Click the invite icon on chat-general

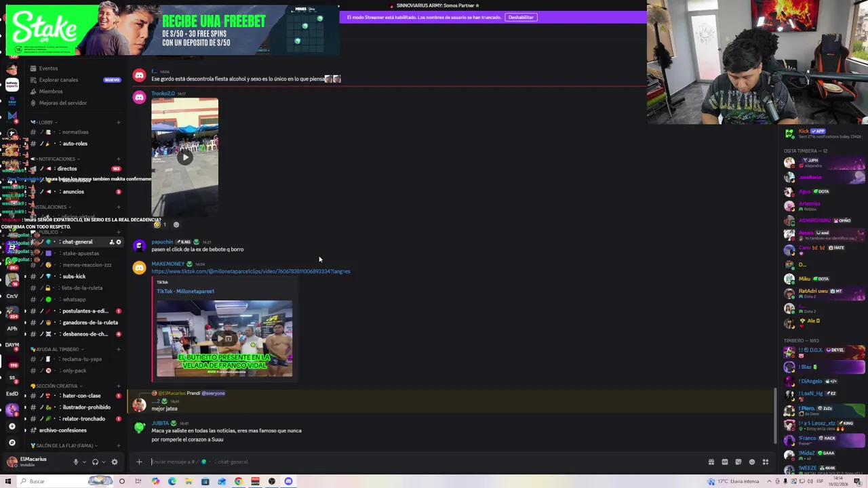tap(112, 242)
